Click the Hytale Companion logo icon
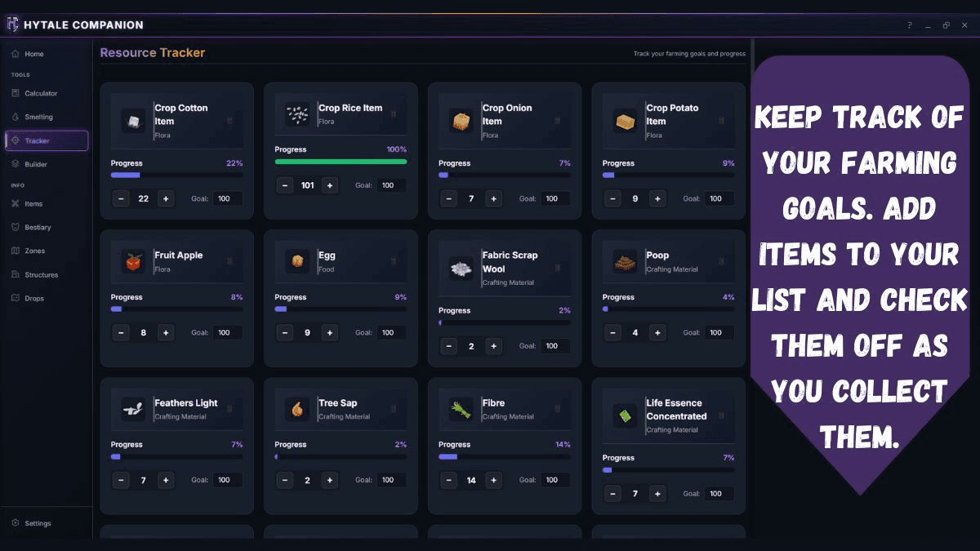Image resolution: width=980 pixels, height=551 pixels. [x=12, y=24]
